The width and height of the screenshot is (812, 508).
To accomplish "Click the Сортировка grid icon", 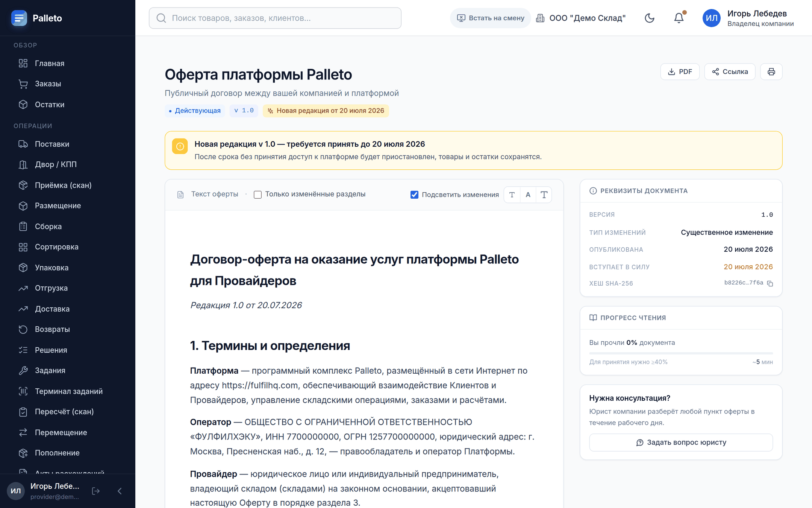I will point(23,247).
